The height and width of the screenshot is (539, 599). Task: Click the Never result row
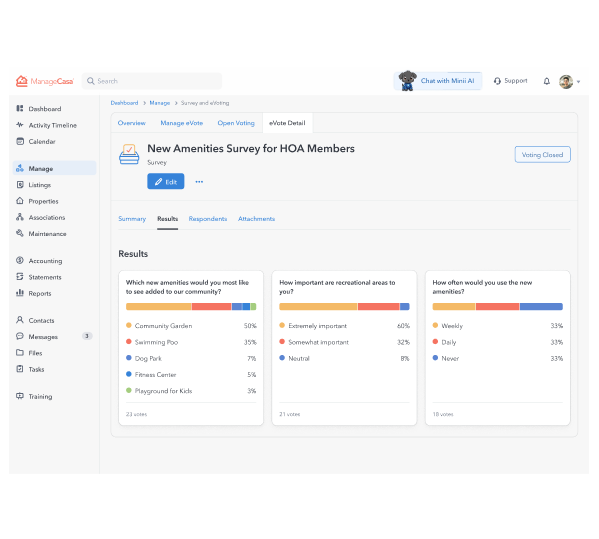tap(498, 358)
